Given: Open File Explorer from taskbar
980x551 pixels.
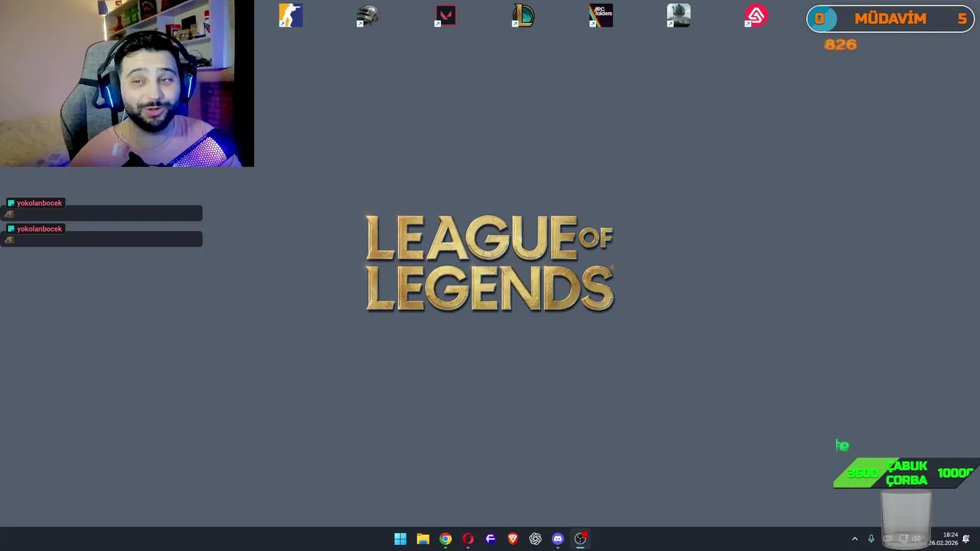Looking at the screenshot, I should [x=423, y=539].
